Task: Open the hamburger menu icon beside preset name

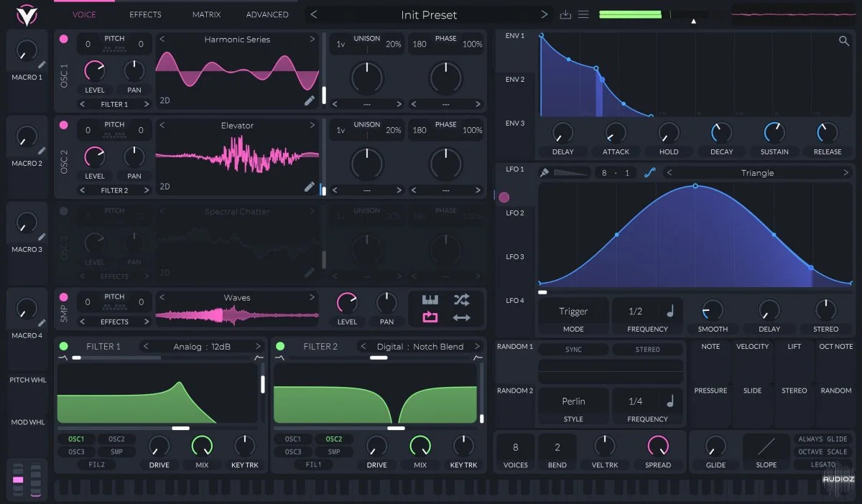Action: [x=583, y=14]
